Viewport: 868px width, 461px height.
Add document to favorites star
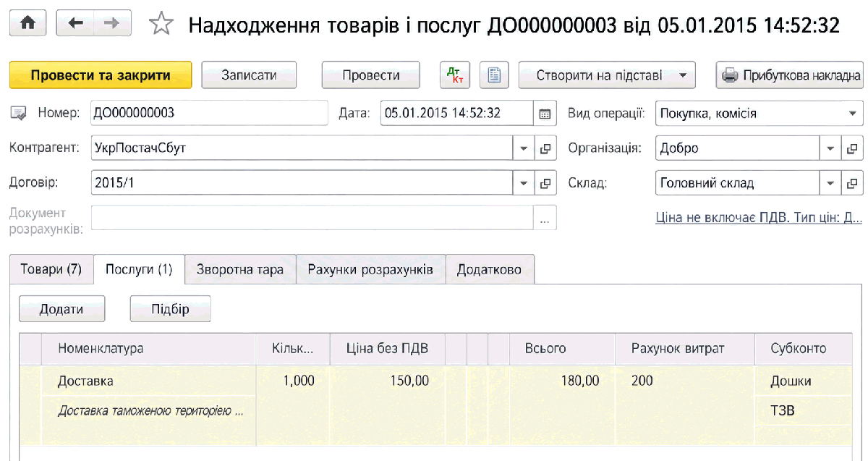161,25
